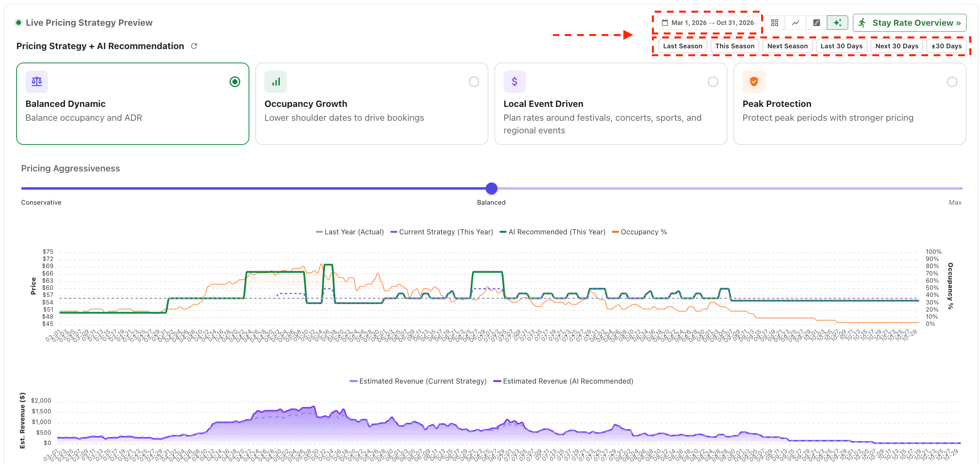Choose the Next 30 Days range preset
Image resolution: width=980 pixels, height=464 pixels.
tap(897, 46)
